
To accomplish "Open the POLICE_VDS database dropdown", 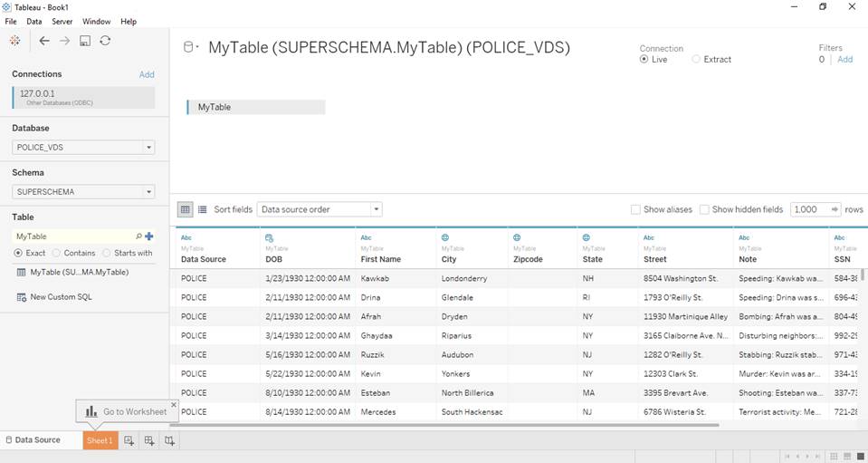I will pyautogui.click(x=84, y=148).
